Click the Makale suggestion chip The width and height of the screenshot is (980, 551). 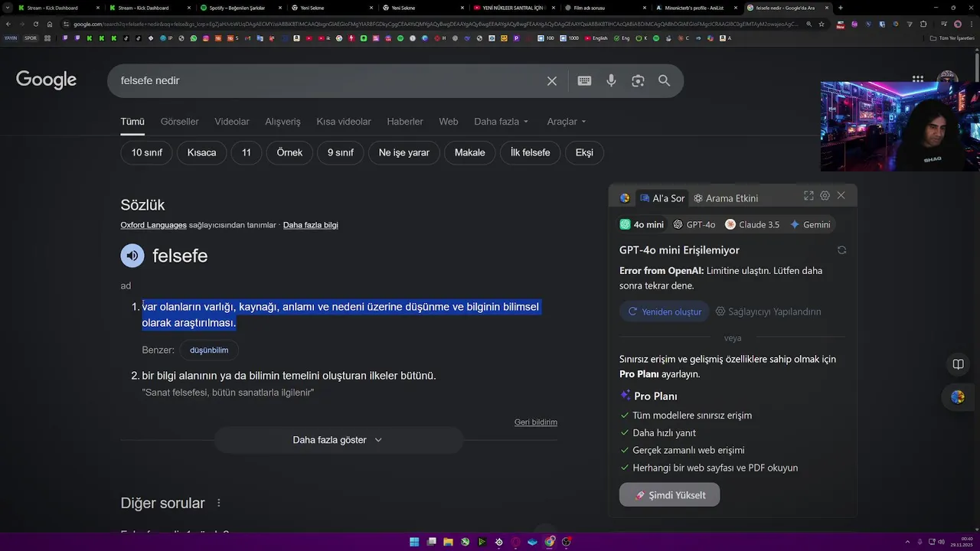[470, 152]
